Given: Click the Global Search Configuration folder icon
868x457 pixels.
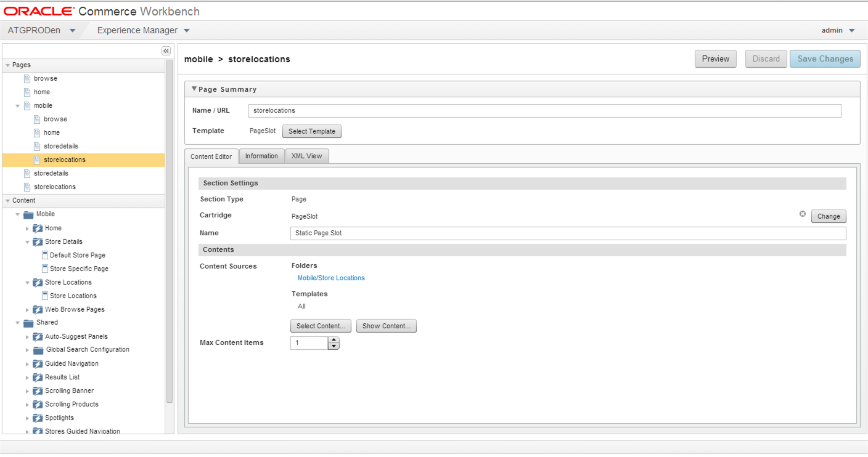Looking at the screenshot, I should click(38, 350).
